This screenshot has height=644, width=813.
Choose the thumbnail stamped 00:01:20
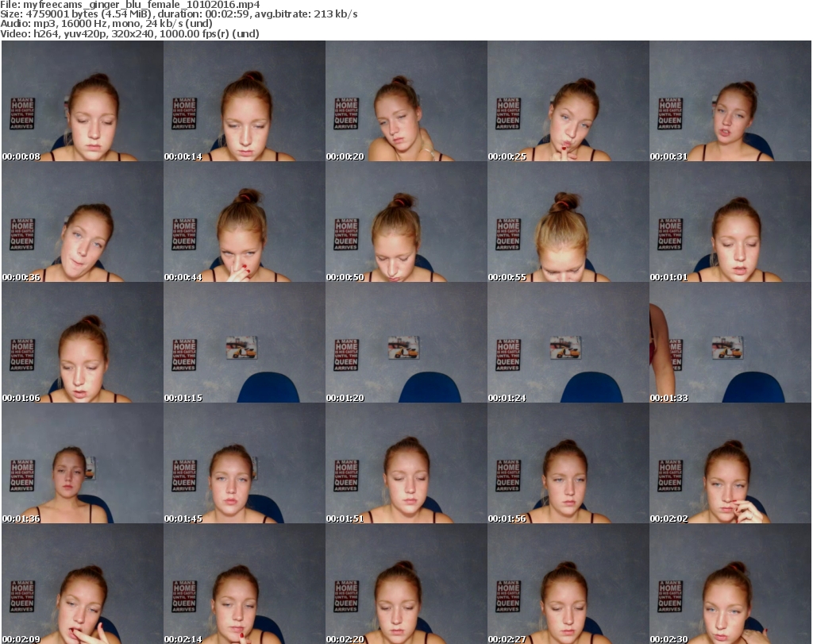pyautogui.click(x=406, y=343)
